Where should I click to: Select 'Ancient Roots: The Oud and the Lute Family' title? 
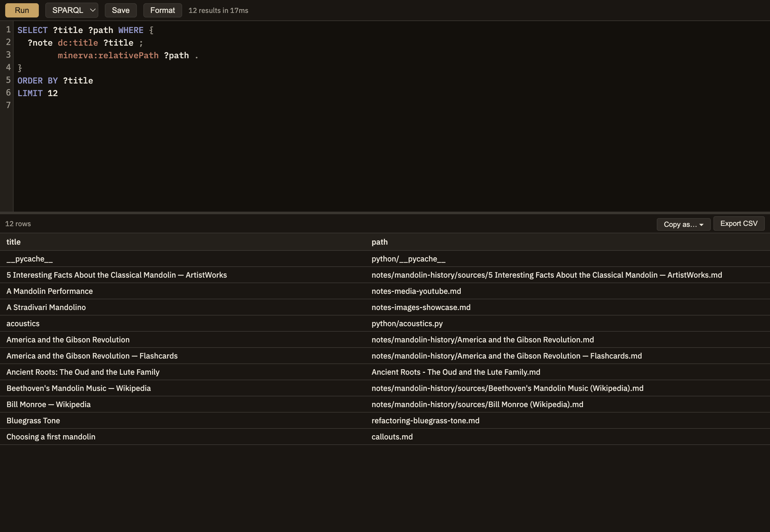[182, 372]
